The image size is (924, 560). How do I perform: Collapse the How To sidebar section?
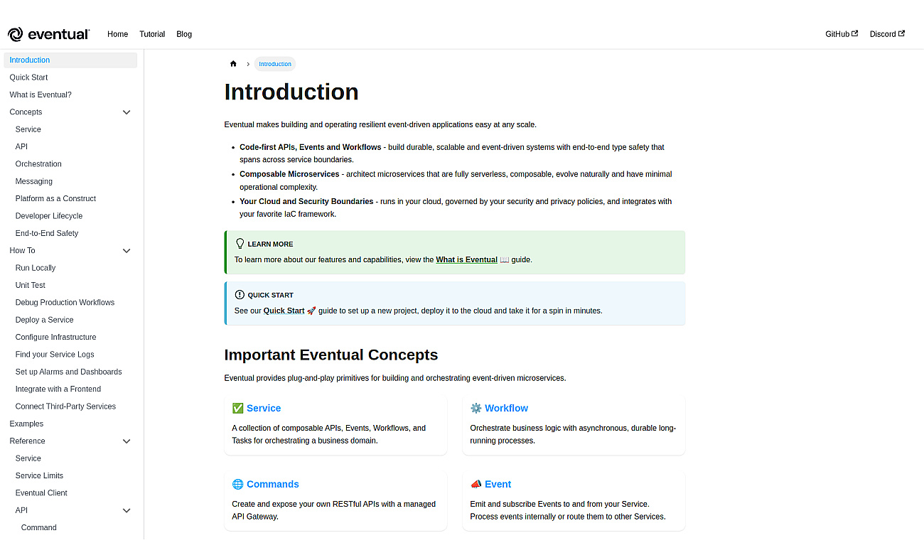pyautogui.click(x=127, y=251)
